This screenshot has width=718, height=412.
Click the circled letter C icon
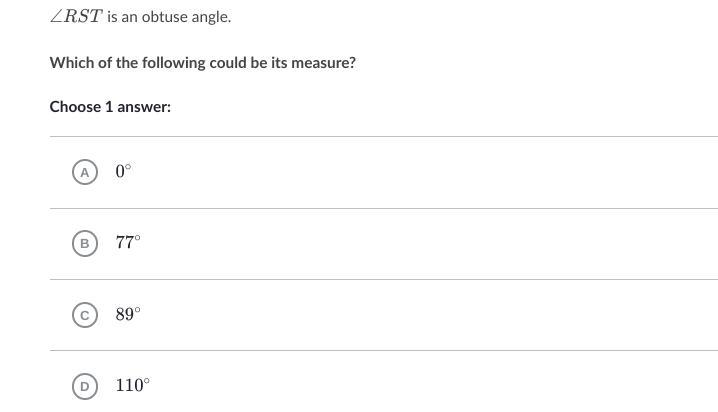coord(85,315)
